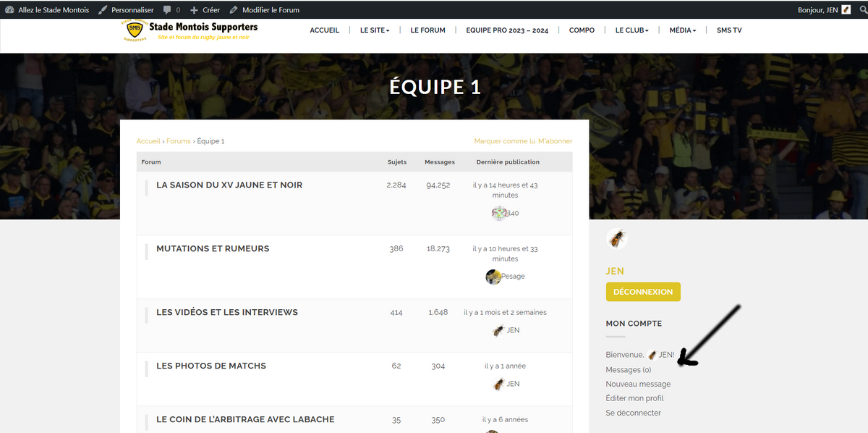This screenshot has height=433, width=868.
Task: Click the Marquer comme lu link
Action: (x=504, y=141)
